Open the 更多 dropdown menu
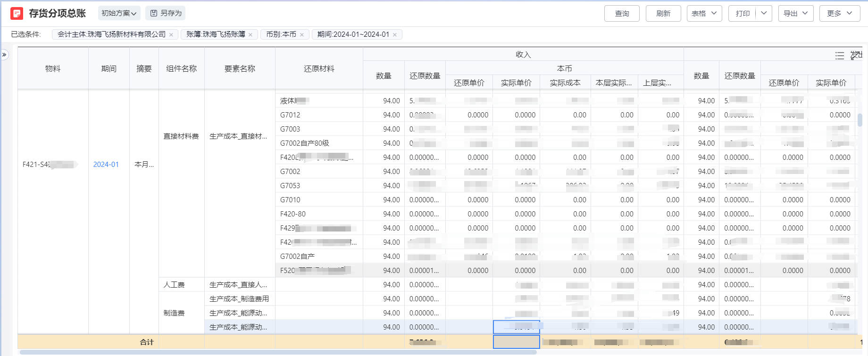This screenshot has height=356, width=868. [x=840, y=14]
